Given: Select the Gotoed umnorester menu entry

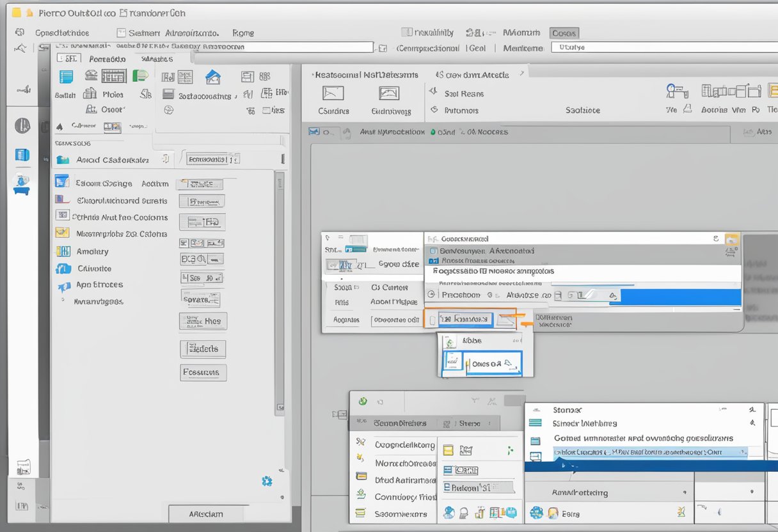Looking at the screenshot, I should pyautogui.click(x=643, y=438).
